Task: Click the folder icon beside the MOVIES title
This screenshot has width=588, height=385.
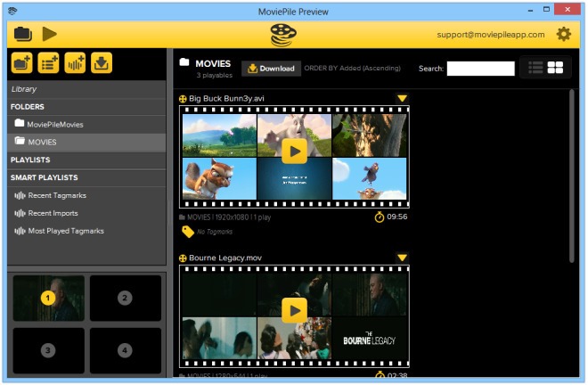Action: [x=184, y=61]
